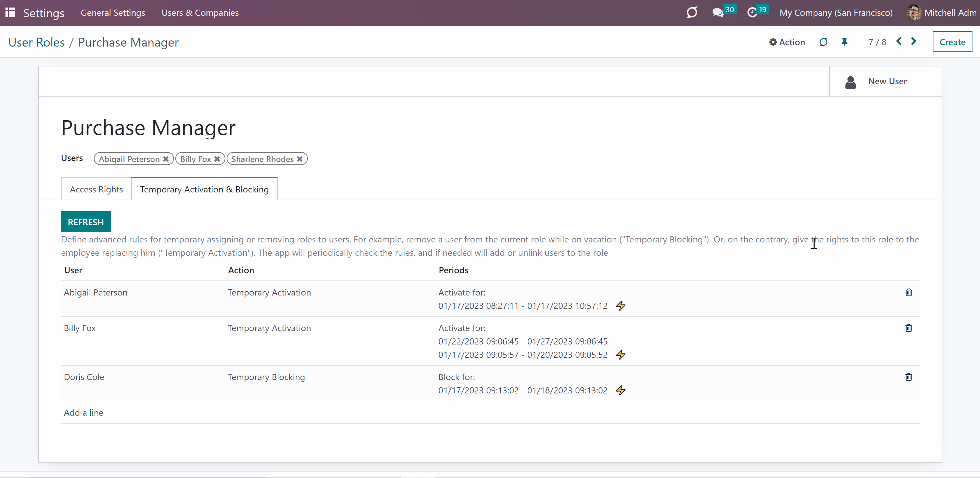
Task: Delete the Doris Cole rule line
Action: click(908, 377)
